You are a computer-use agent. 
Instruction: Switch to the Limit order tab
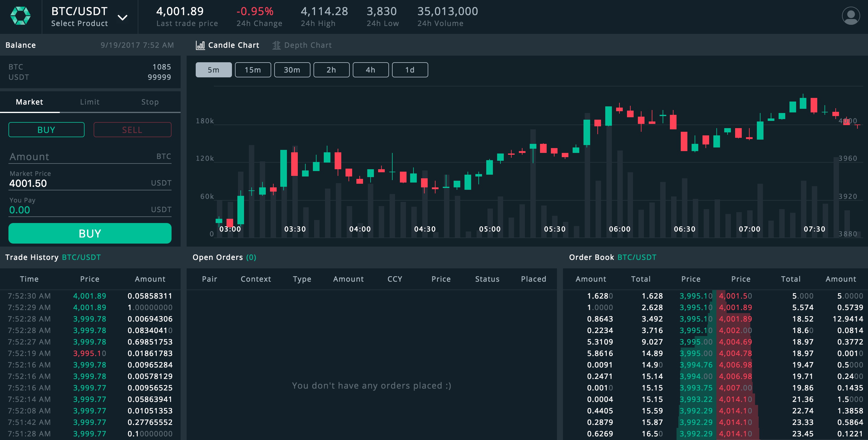pyautogui.click(x=90, y=102)
